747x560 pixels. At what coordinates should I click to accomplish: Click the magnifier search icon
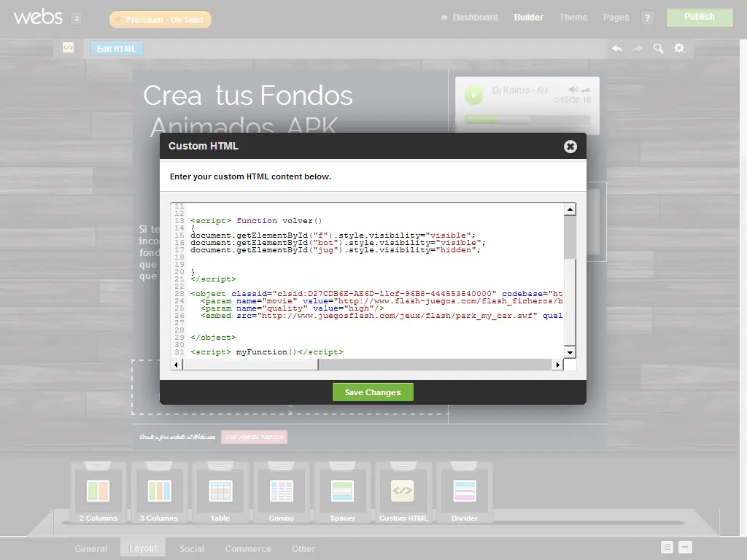tap(659, 48)
